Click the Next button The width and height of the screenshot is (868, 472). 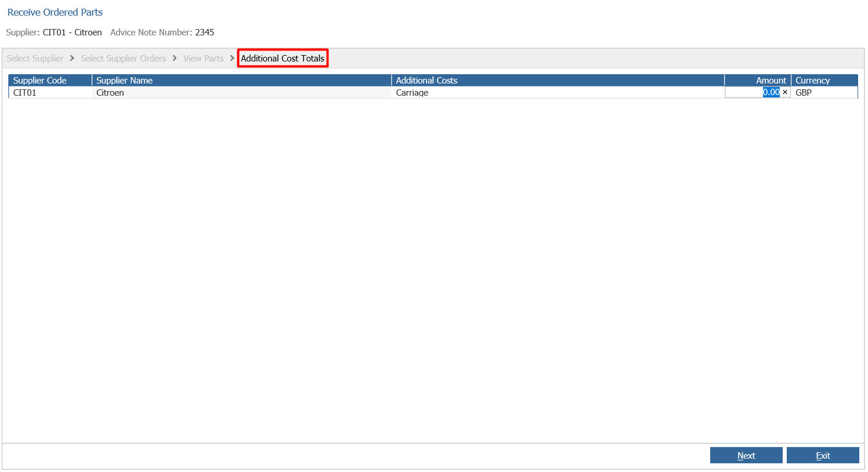[x=746, y=455]
